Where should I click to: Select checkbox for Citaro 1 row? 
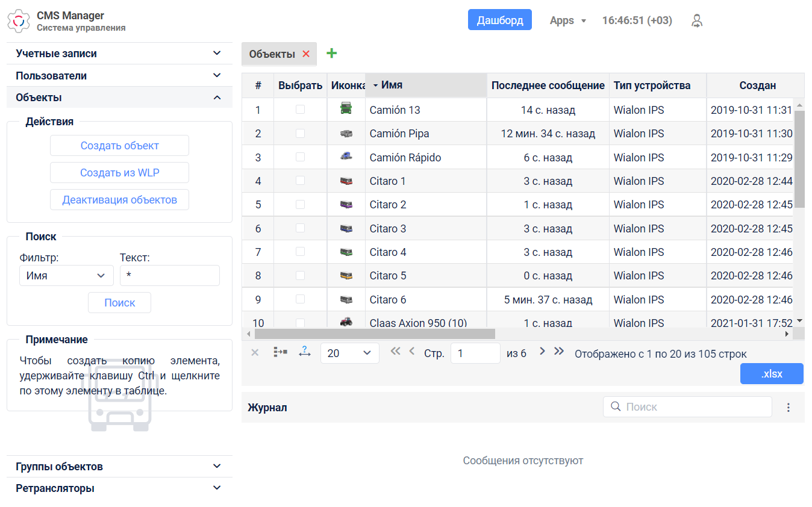coord(300,181)
